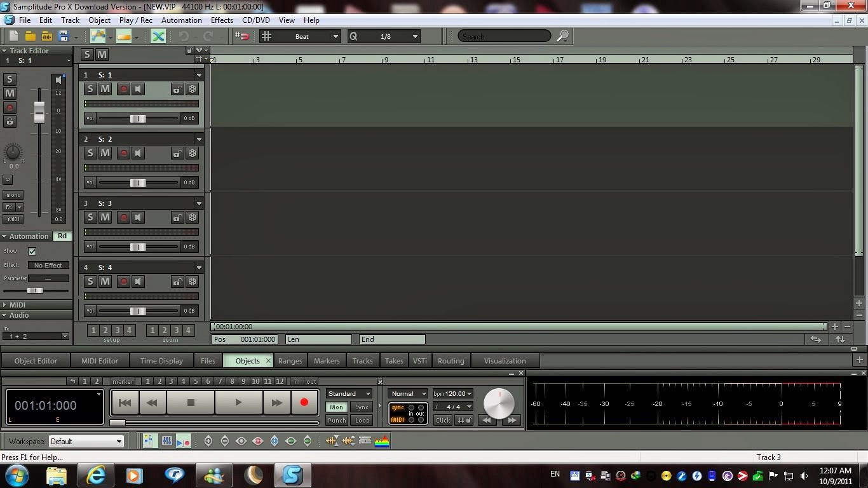The width and height of the screenshot is (868, 488).
Task: Click the zoom out minus diamond icon
Action: tap(225, 441)
